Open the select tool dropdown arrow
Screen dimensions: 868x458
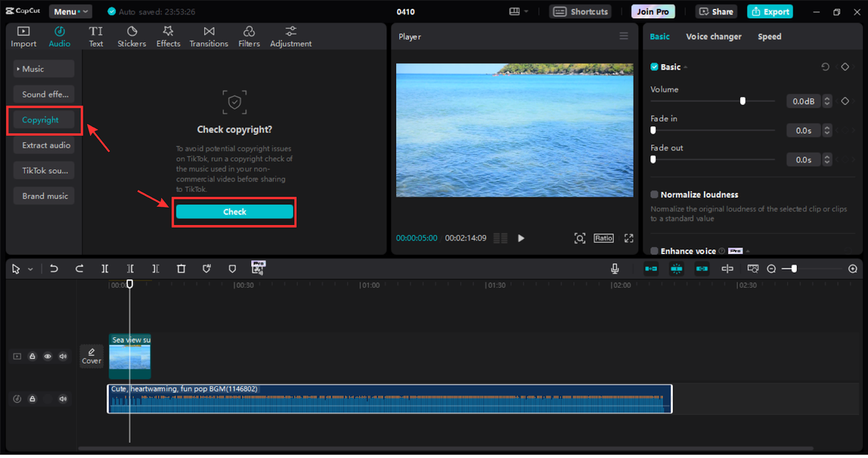(x=31, y=270)
